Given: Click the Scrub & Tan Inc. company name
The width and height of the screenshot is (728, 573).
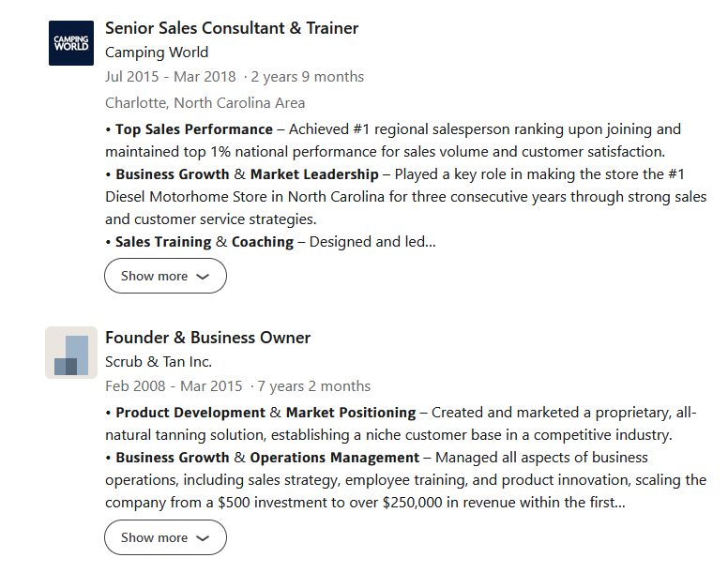Looking at the screenshot, I should [x=159, y=362].
